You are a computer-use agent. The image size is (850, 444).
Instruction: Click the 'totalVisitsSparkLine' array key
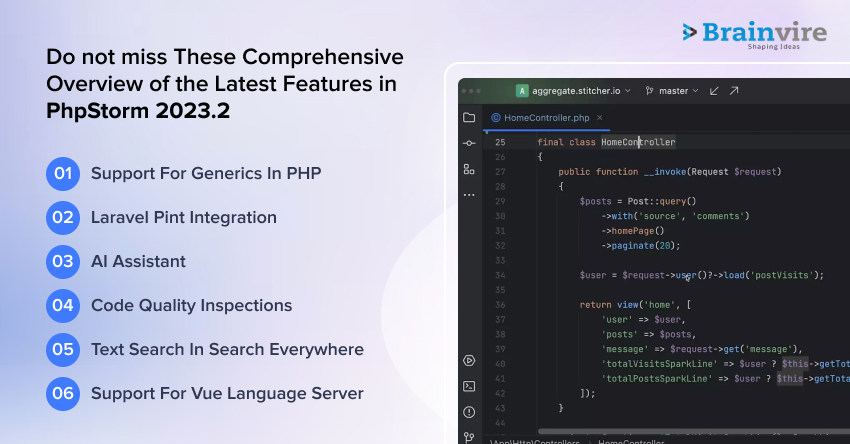tap(659, 364)
